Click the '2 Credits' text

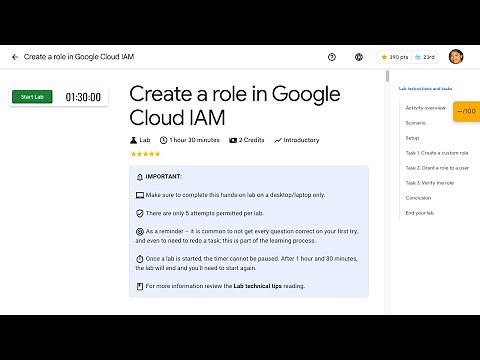tap(251, 140)
